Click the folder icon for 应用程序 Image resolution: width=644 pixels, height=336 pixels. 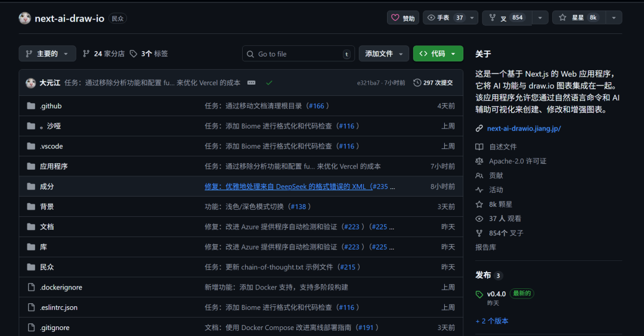31,166
